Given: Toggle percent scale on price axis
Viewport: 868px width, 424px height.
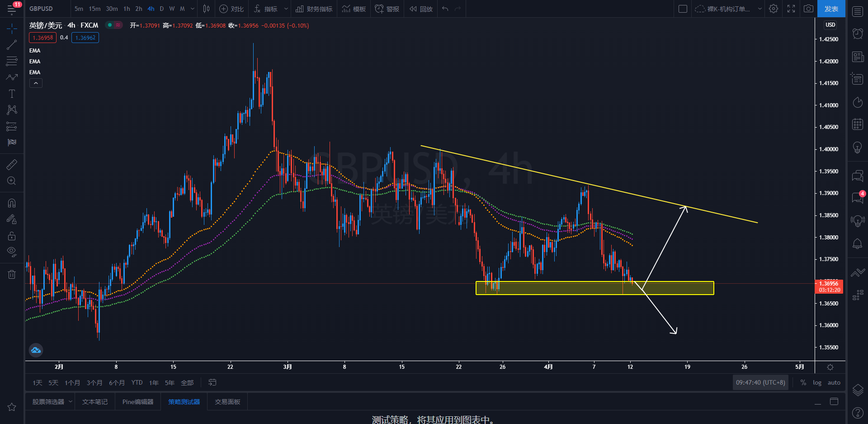Looking at the screenshot, I should [x=803, y=382].
